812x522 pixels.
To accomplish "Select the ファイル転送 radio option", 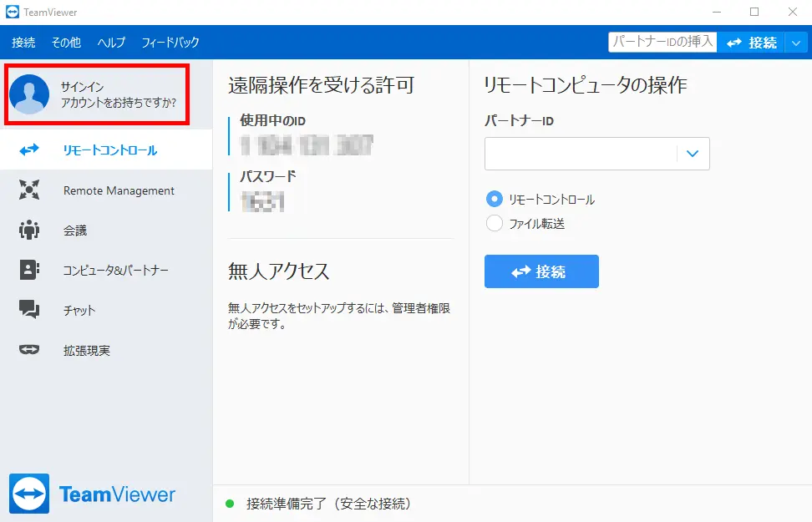I will [x=494, y=223].
